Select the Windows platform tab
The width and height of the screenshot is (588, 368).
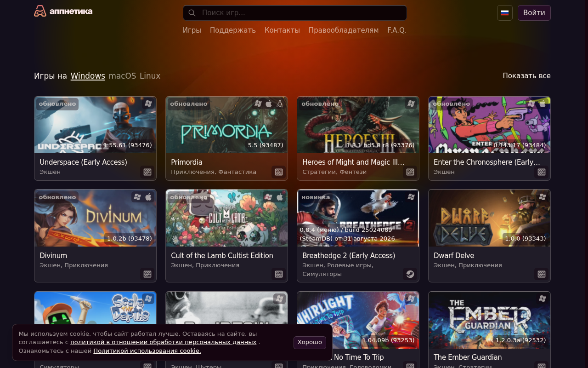88,76
